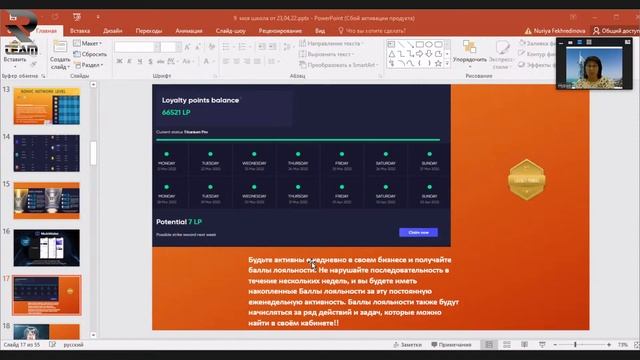The width and height of the screenshot is (640, 360).
Task: Click the Сбросить reset button
Action: [x=90, y=54]
